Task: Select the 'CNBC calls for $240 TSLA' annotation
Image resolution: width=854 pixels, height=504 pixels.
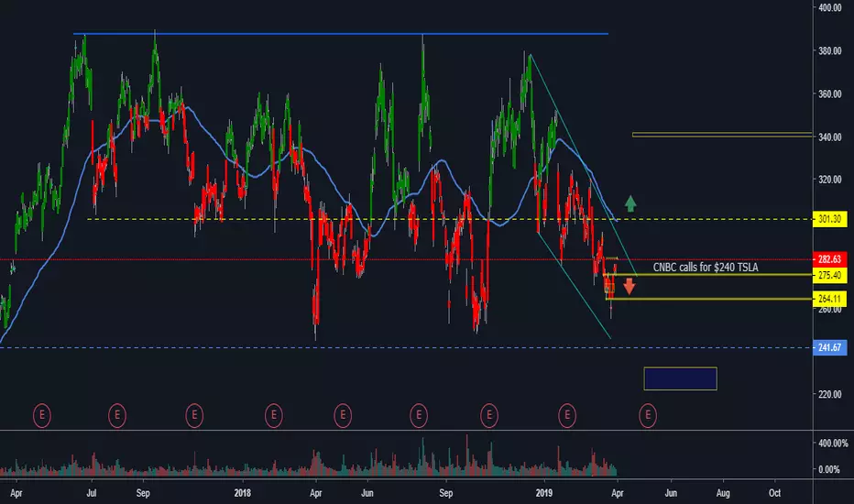Action: click(x=706, y=268)
